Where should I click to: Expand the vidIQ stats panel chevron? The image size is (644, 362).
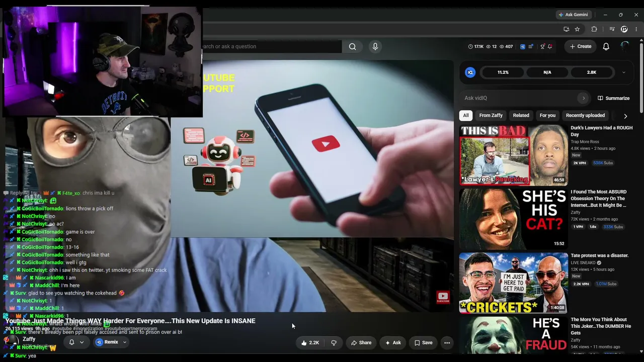tap(623, 72)
